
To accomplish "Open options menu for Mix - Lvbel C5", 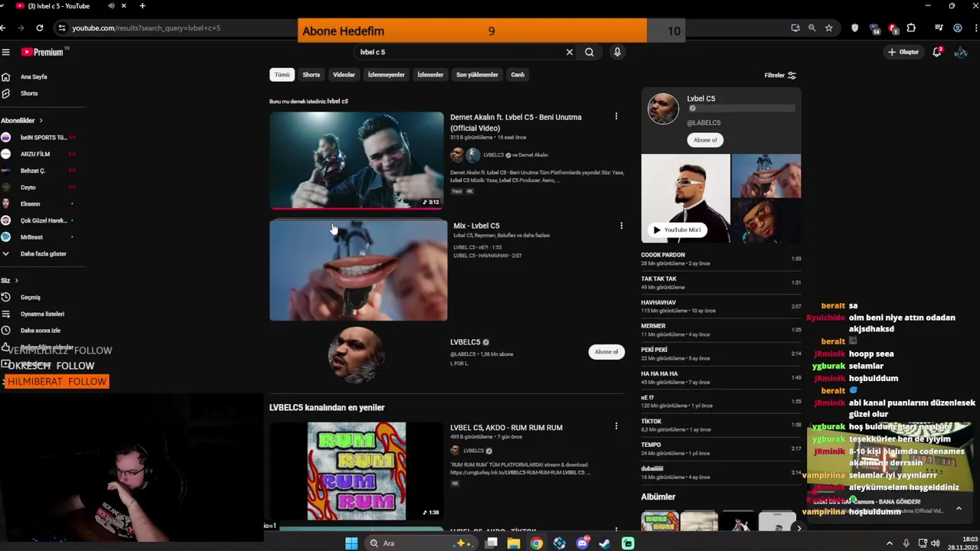I will [x=621, y=226].
